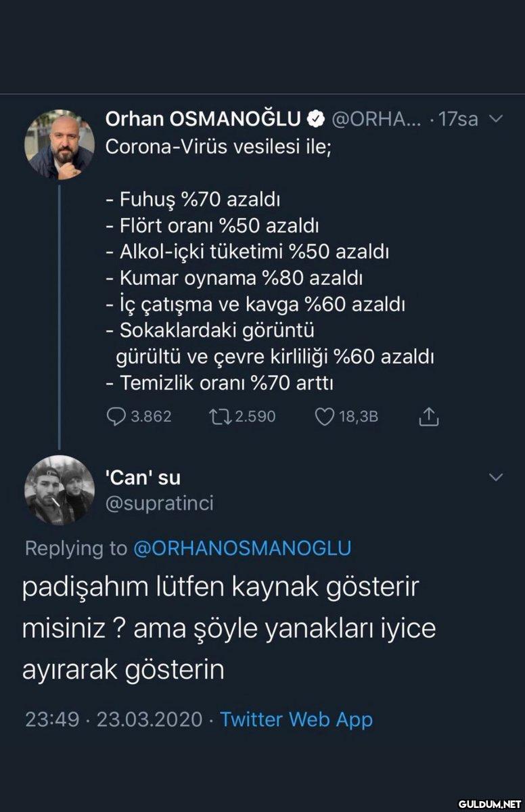This screenshot has height=812, width=525.
Task: Click the 'Can' su display name
Action: (143, 477)
